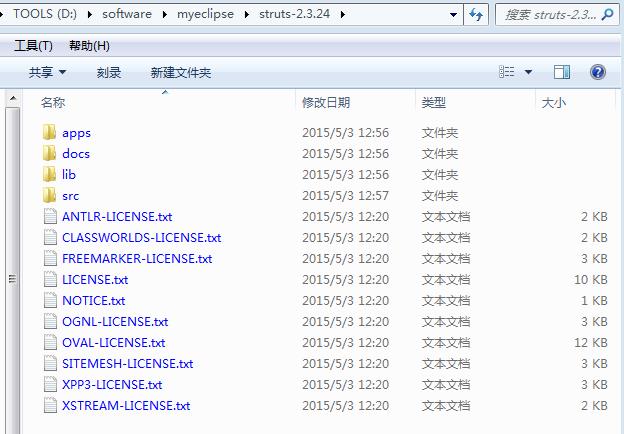The width and height of the screenshot is (624, 434).
Task: Open the apps folder icon
Action: click(49, 132)
